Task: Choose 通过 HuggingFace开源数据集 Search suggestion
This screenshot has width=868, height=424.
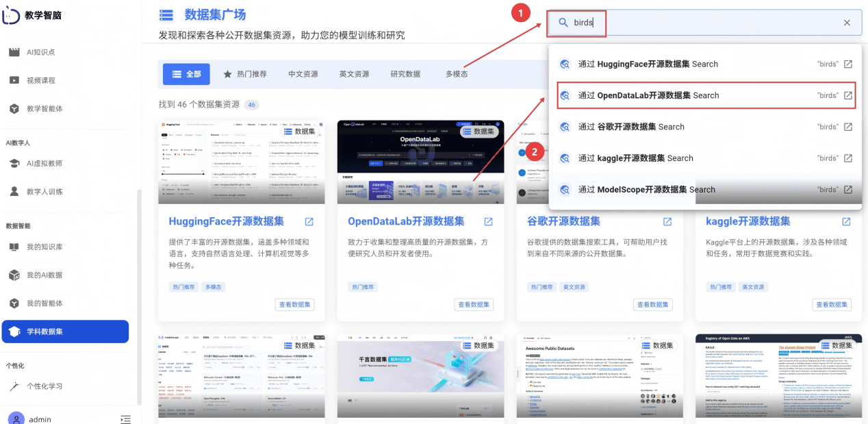Action: (x=705, y=64)
